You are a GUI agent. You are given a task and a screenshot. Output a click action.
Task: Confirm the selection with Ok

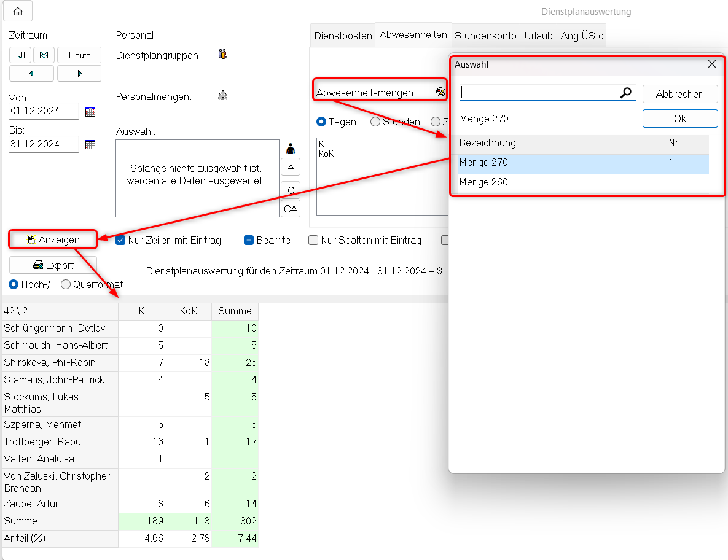coord(679,119)
